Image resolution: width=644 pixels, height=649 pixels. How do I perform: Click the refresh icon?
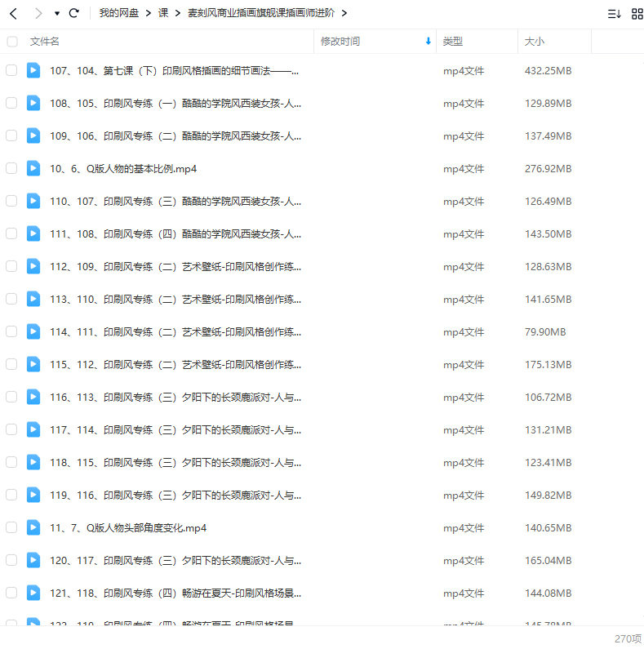click(74, 13)
